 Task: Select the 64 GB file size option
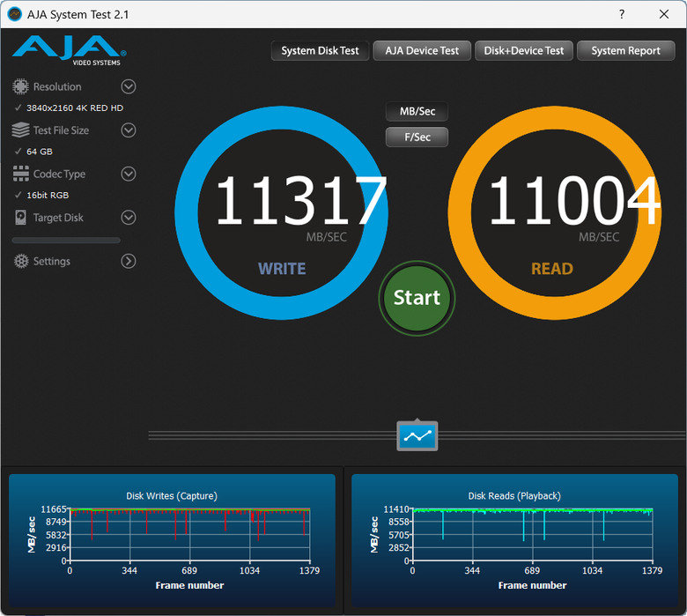click(x=40, y=152)
